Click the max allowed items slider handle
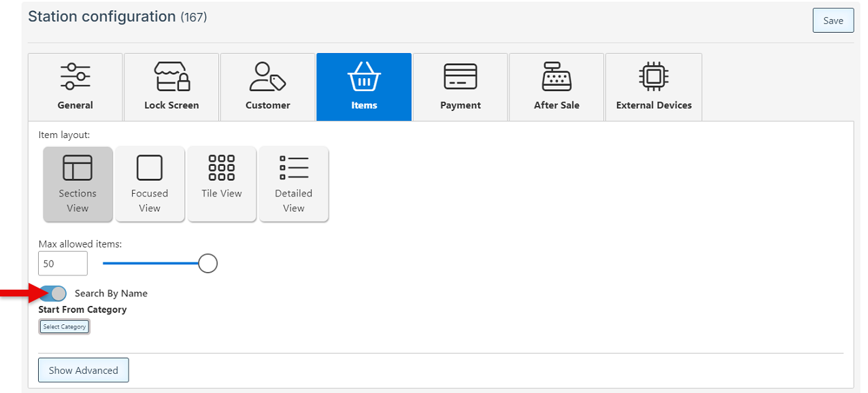 207,263
